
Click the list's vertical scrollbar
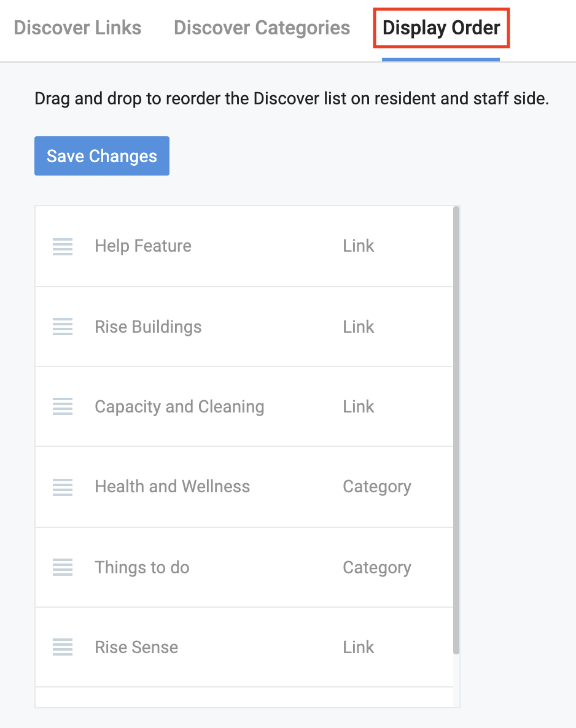click(456, 430)
